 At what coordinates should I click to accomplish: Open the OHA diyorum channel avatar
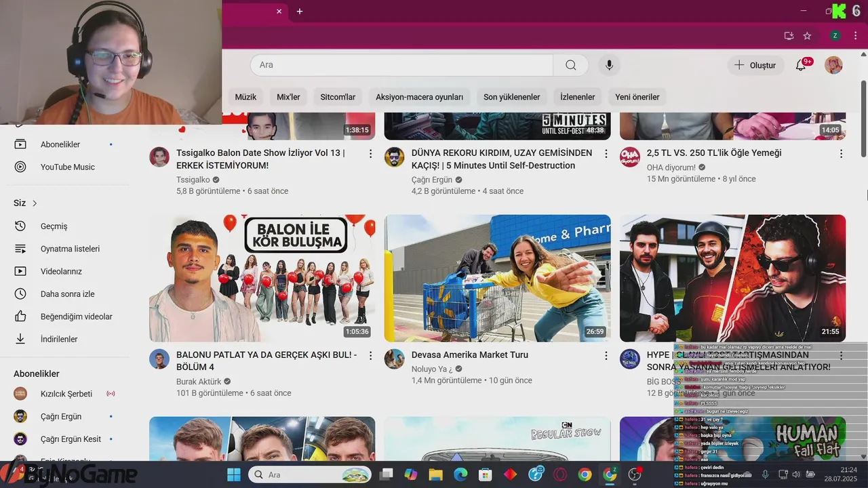[630, 157]
